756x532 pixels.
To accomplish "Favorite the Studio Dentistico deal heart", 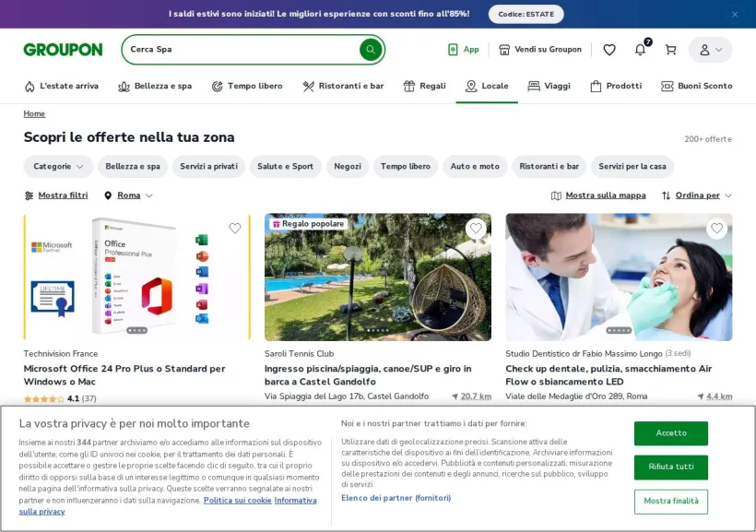I will [x=717, y=228].
